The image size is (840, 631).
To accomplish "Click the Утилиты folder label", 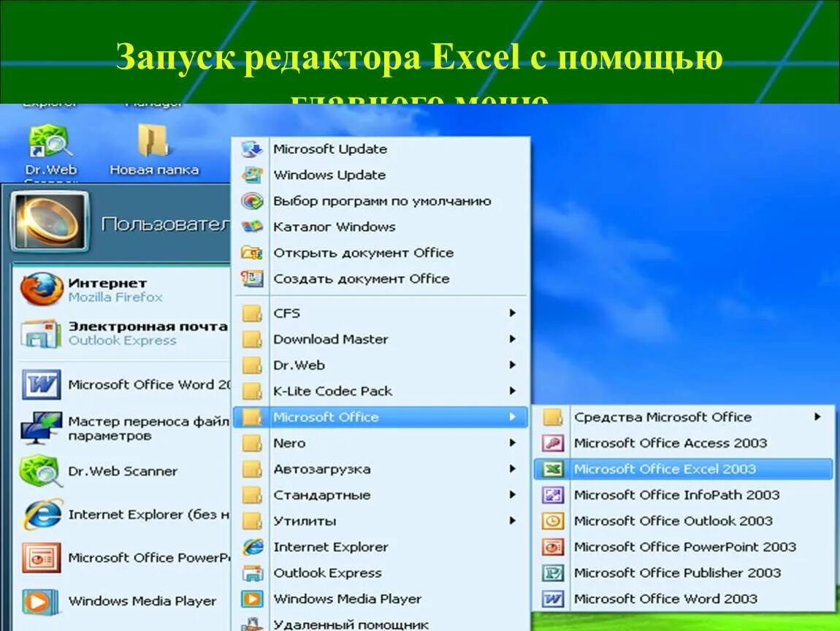I will (x=305, y=521).
